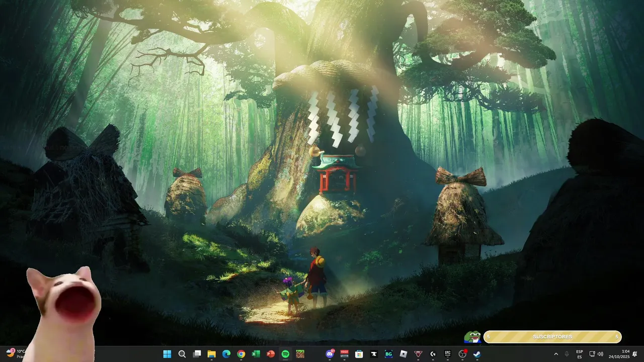Open OBS Studio from taskbar
This screenshot has width=644, height=362.
coord(462,354)
